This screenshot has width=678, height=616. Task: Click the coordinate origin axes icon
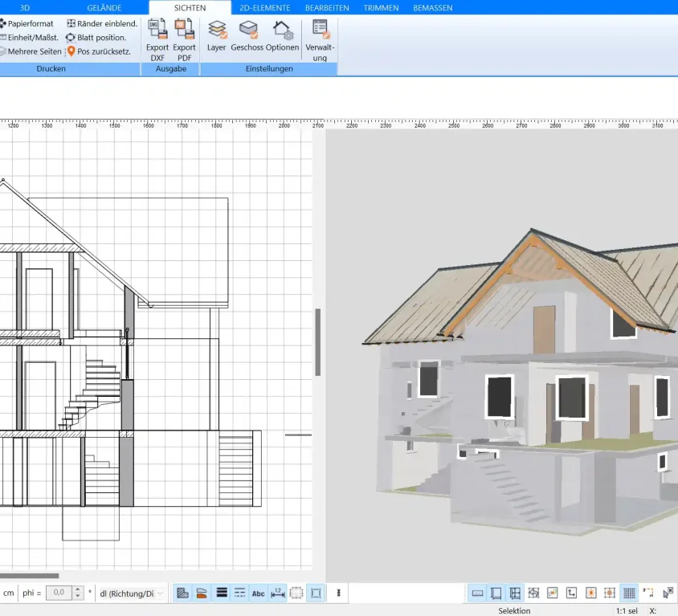572,593
